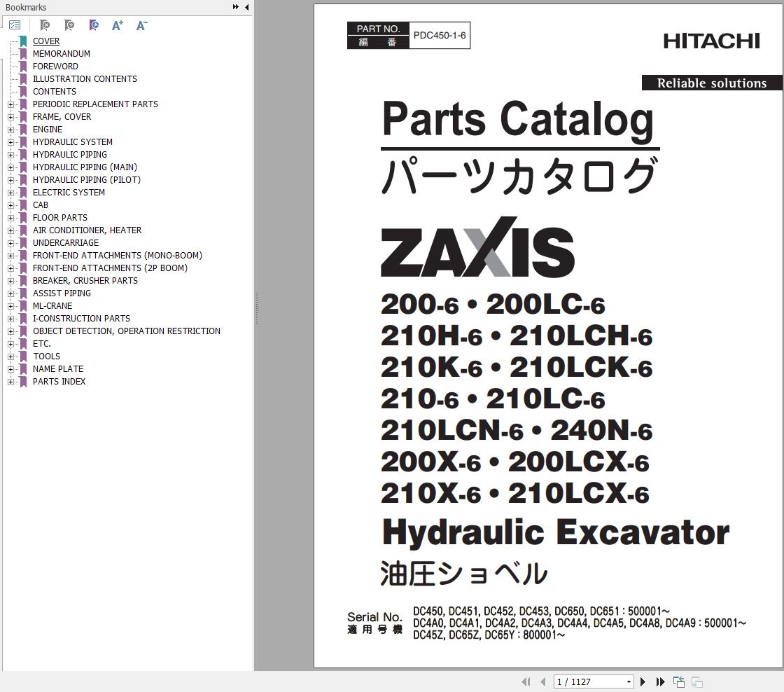Click the bookmark icon beside MEMORANDUM
This screenshot has height=692, width=784.
(23, 54)
